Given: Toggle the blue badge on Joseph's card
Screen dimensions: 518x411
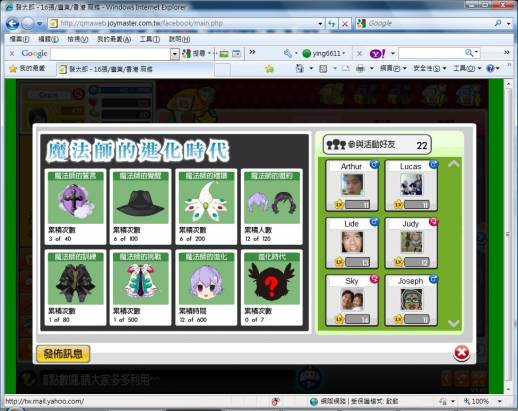Looking at the screenshot, I should click(433, 279).
